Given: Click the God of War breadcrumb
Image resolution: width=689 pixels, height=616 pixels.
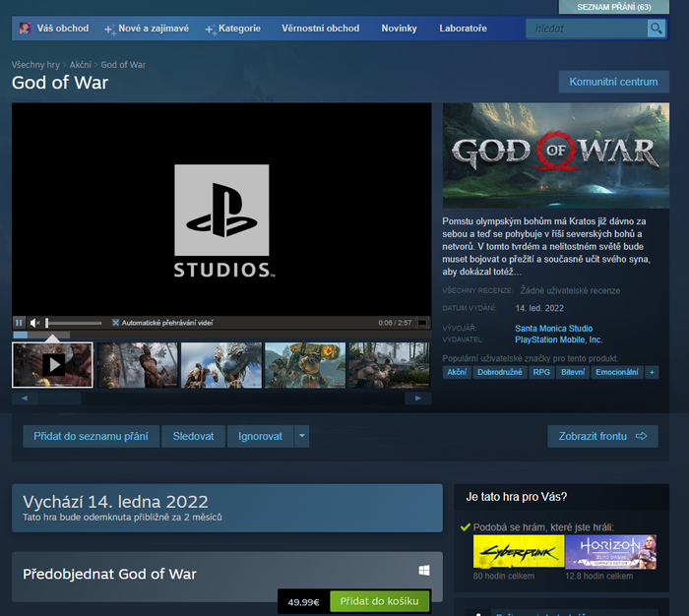Looking at the screenshot, I should click(123, 65).
